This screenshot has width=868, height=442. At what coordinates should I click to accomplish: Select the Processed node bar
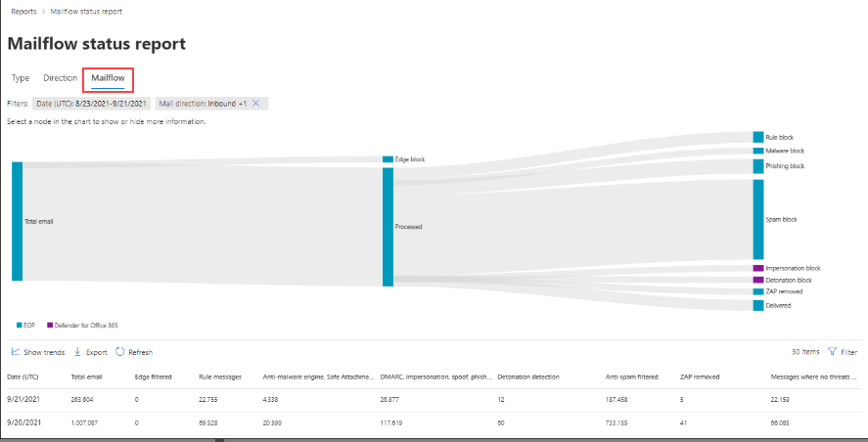pos(388,226)
